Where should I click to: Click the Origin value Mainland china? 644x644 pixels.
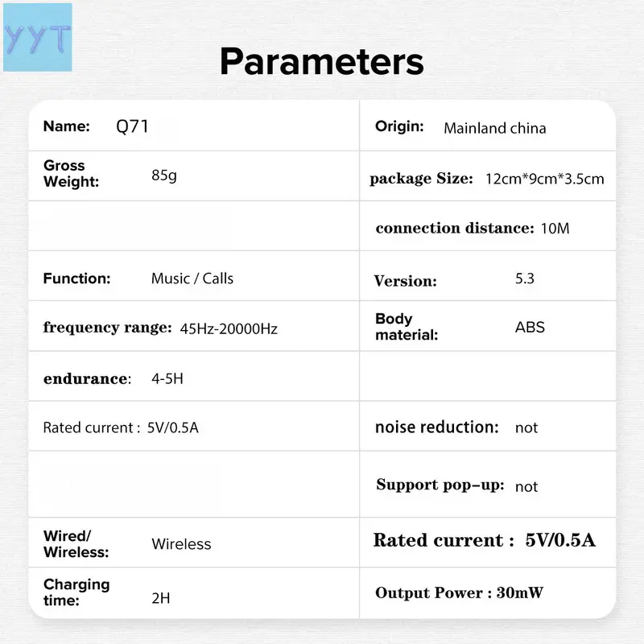pyautogui.click(x=495, y=128)
